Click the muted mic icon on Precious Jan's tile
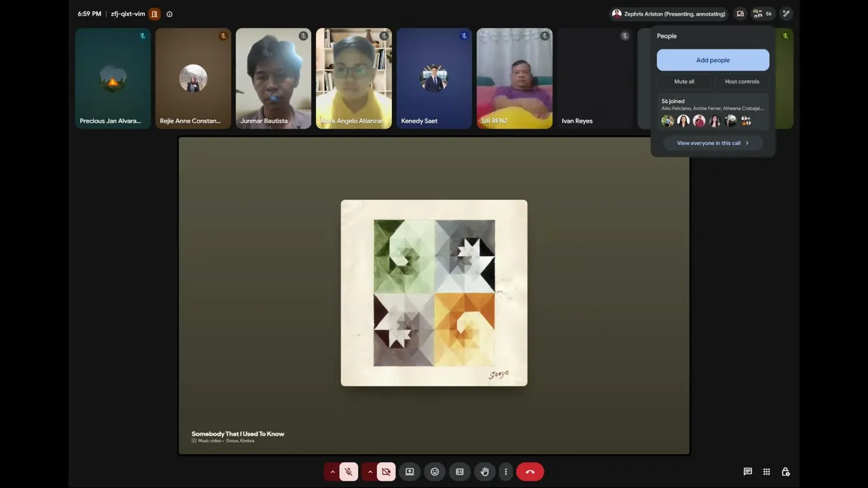The width and height of the screenshot is (868, 488). 142,36
